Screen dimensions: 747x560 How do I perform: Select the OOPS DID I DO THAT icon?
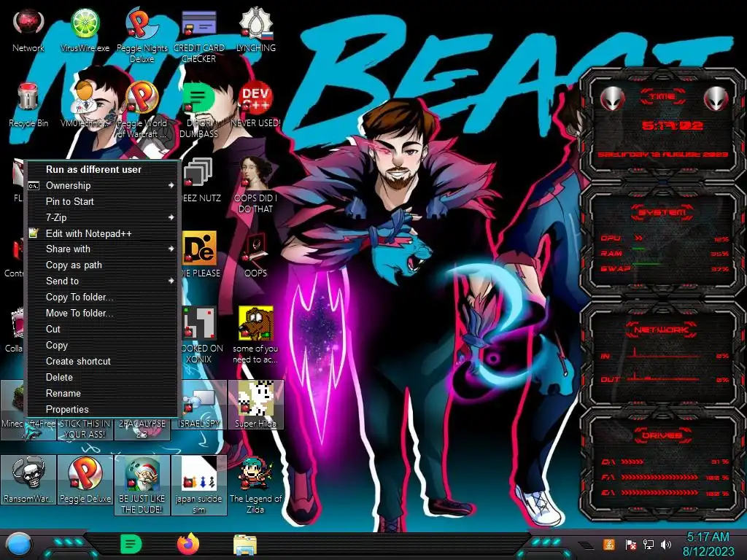click(255, 185)
